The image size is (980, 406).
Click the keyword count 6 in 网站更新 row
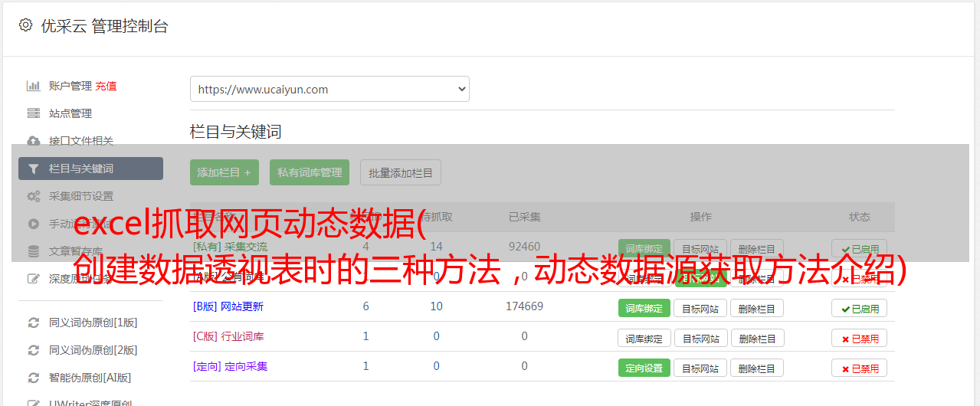[x=365, y=306]
